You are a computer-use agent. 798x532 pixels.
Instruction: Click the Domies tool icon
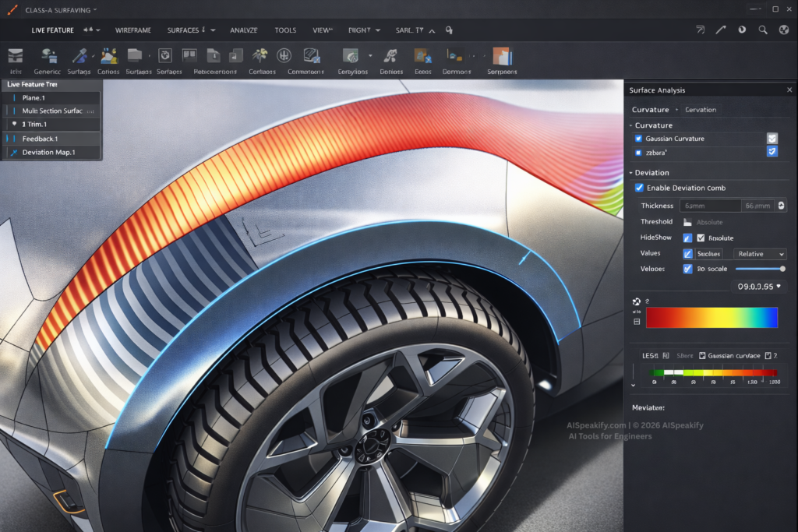(x=390, y=57)
